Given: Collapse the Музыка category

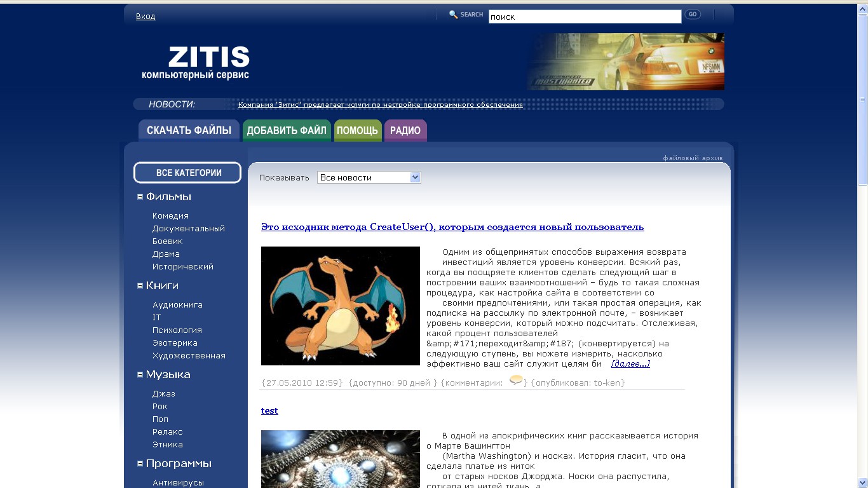Looking at the screenshot, I should click(x=140, y=375).
